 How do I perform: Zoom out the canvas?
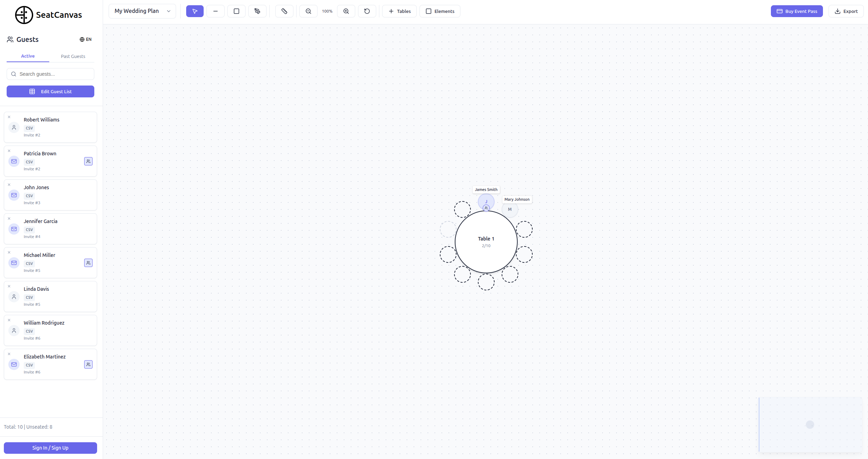tap(308, 11)
